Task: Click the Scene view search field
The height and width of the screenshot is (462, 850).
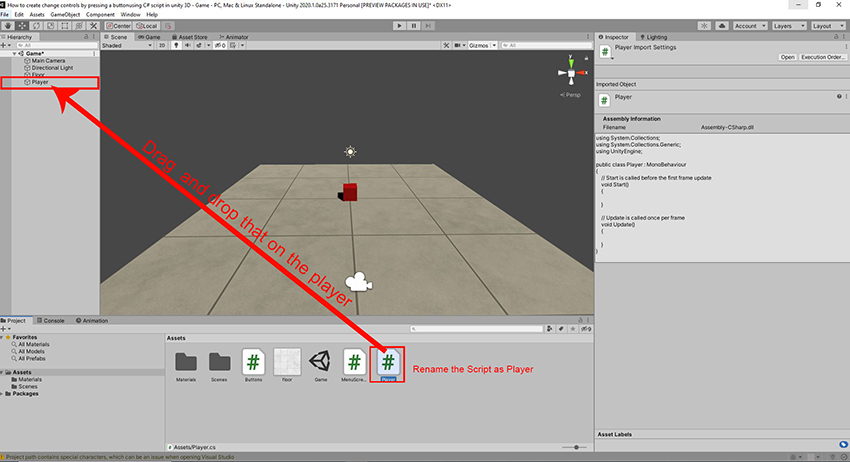Action: tap(545, 46)
